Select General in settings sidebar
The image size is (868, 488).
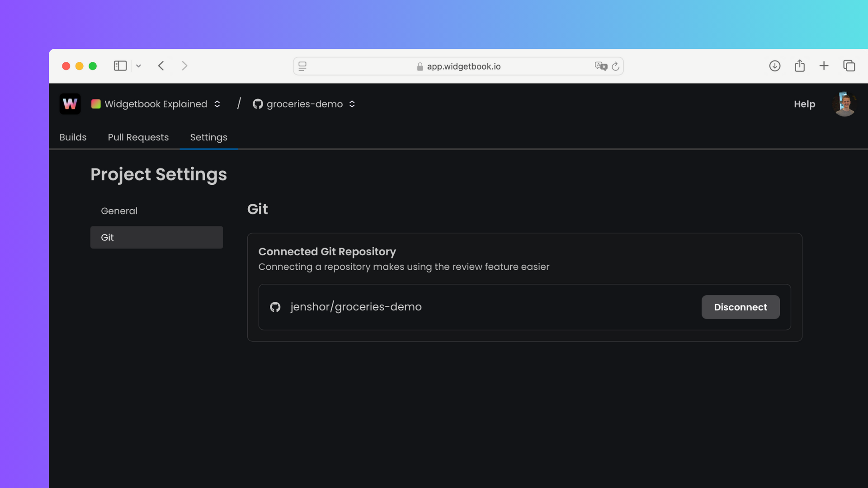pos(119,211)
